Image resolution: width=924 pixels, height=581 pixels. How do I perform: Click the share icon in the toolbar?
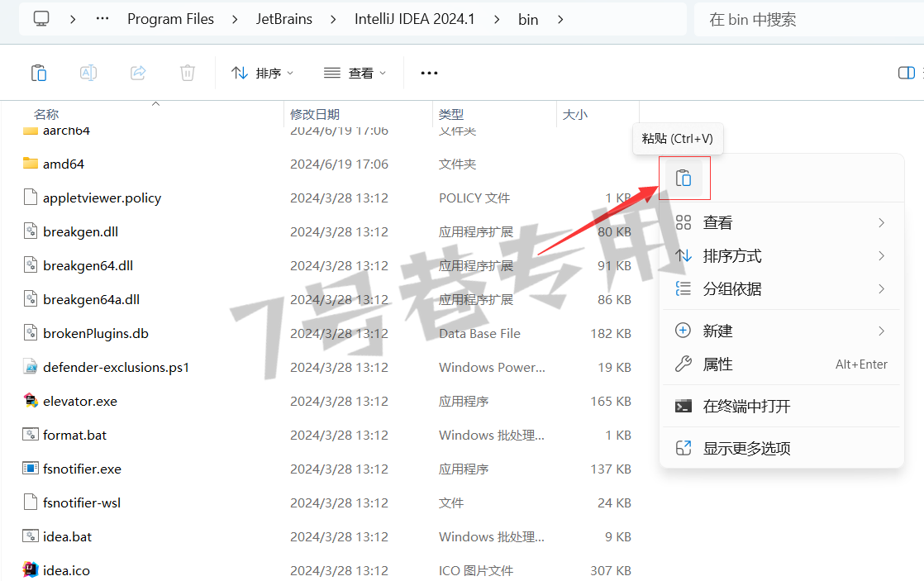tap(138, 73)
